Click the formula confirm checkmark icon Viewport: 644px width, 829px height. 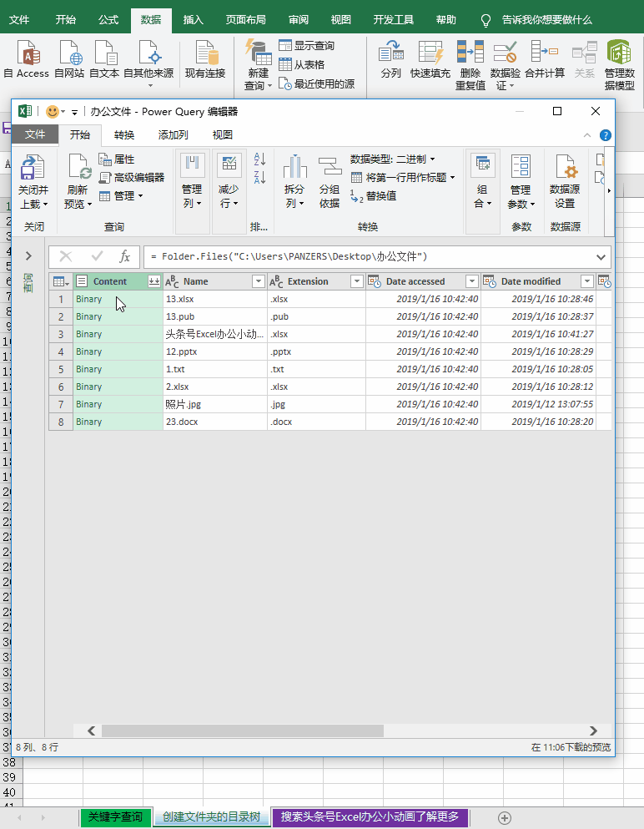pyautogui.click(x=97, y=256)
